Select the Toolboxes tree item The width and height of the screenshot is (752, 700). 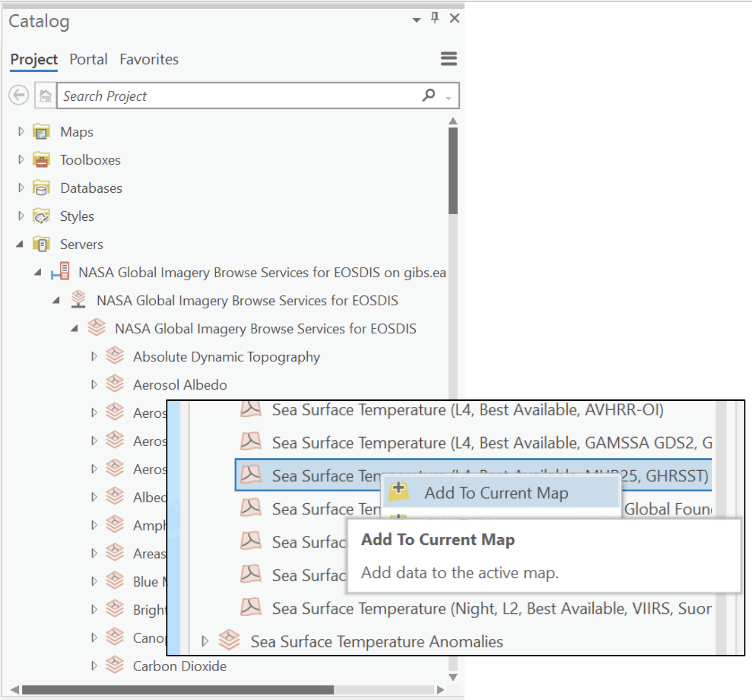tap(90, 160)
